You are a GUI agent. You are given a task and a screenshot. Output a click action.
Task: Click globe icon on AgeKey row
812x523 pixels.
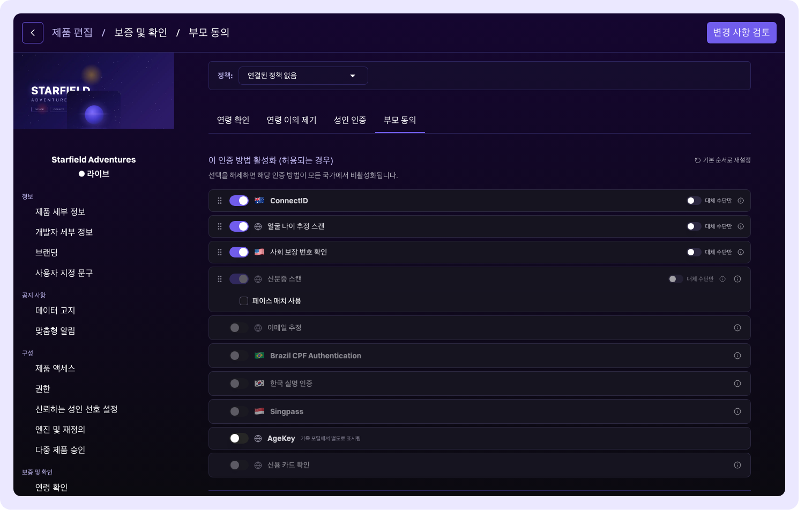(258, 438)
